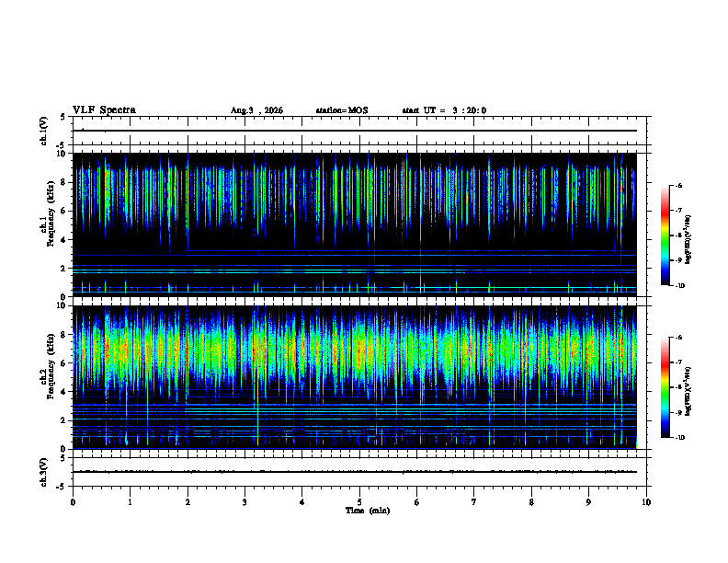
Task: Click the ch.1 spectrogram color bar
Action: tap(665, 236)
